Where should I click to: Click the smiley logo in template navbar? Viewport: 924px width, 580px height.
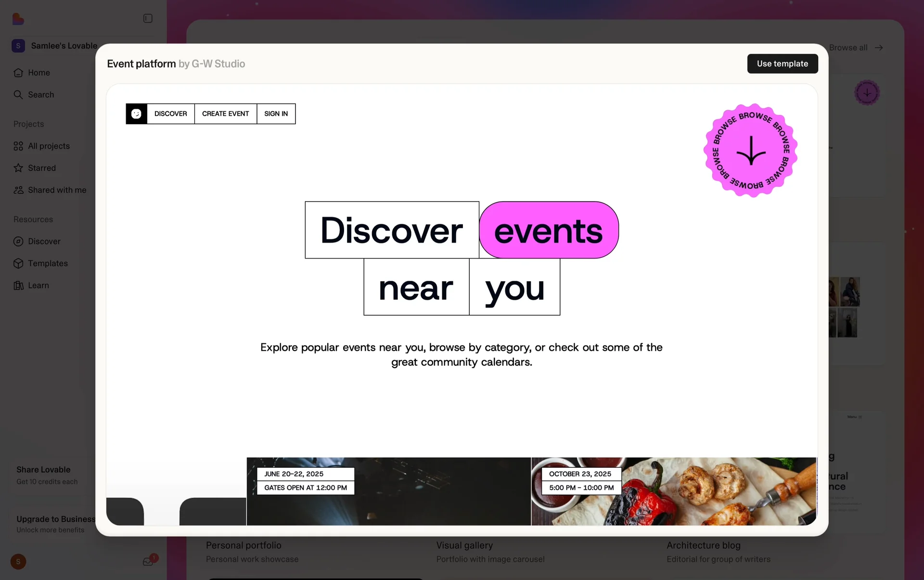(136, 114)
